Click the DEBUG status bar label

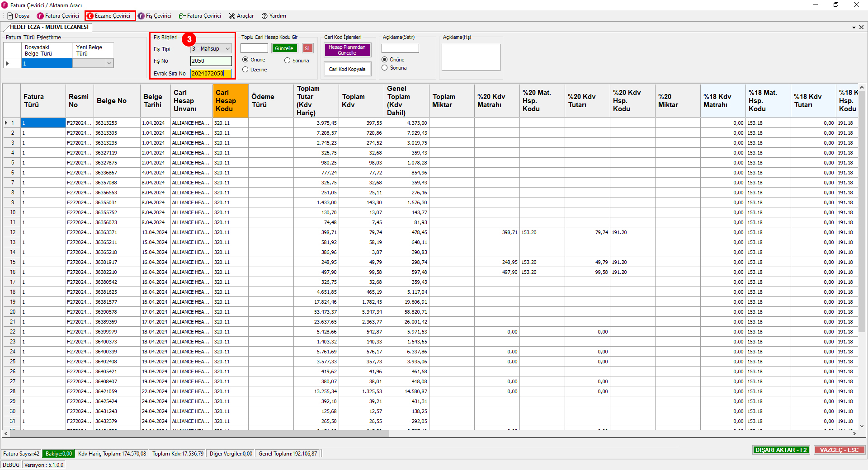(x=11, y=465)
